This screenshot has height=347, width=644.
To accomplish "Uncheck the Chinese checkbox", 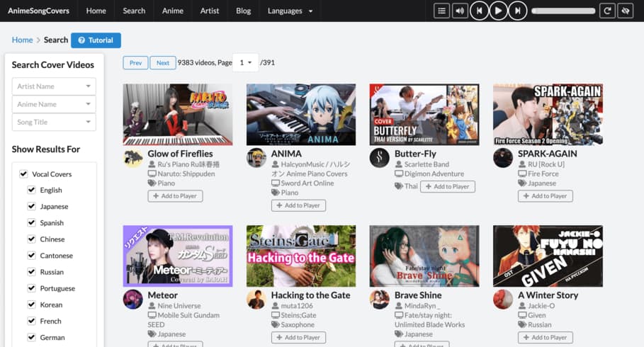I will pyautogui.click(x=31, y=239).
